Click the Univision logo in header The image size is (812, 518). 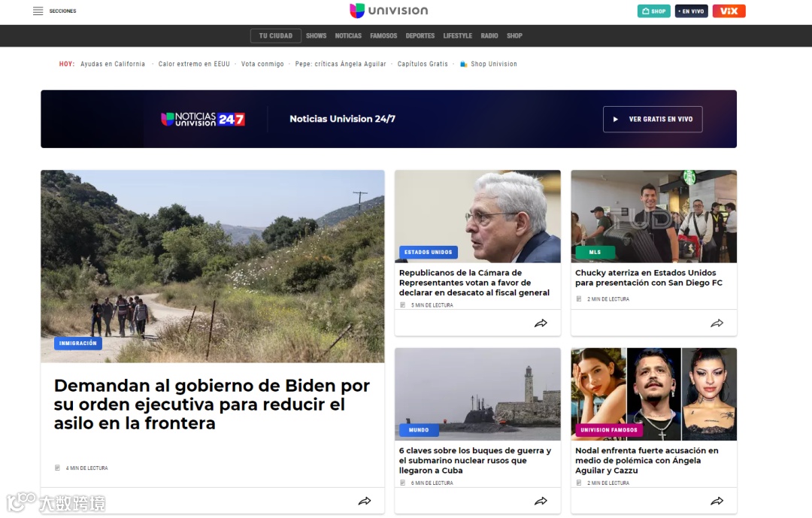coord(389,11)
